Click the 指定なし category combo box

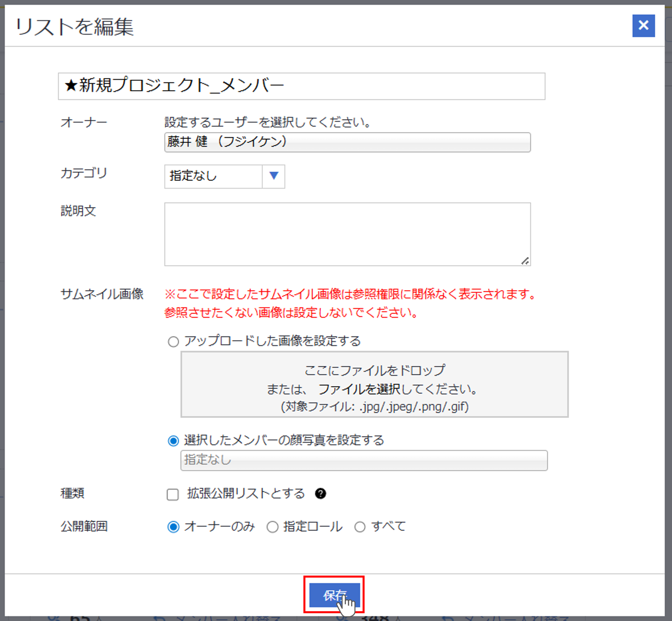(213, 176)
